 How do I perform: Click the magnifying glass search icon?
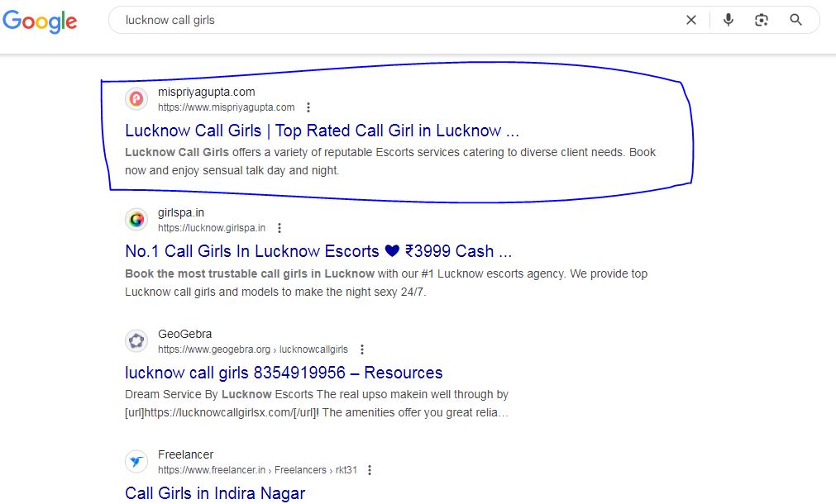point(795,19)
